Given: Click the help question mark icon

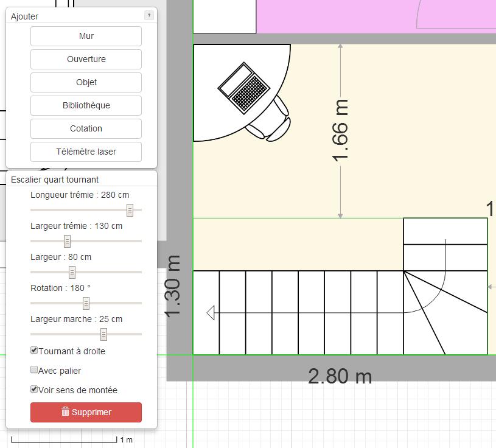Looking at the screenshot, I should [x=148, y=15].
